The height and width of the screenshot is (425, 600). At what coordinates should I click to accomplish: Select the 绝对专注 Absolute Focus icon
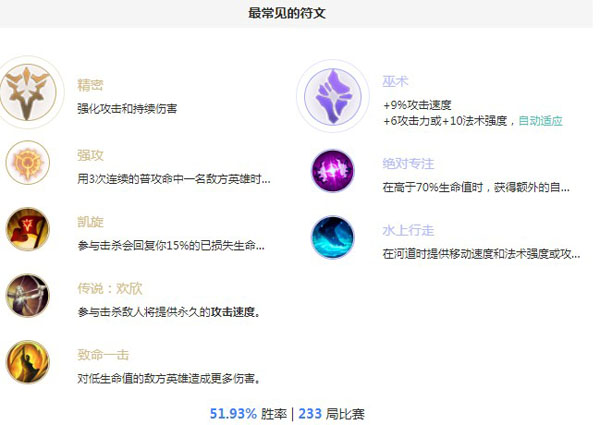(x=333, y=171)
